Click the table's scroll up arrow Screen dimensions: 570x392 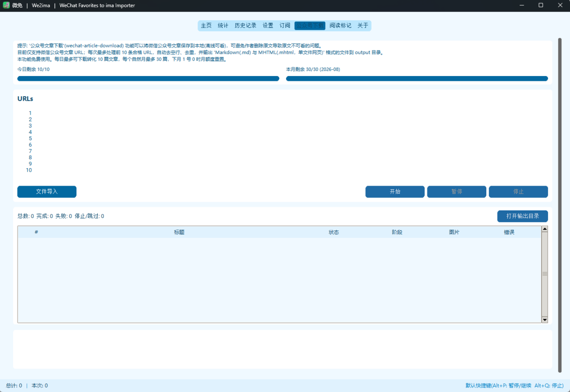[545, 229]
